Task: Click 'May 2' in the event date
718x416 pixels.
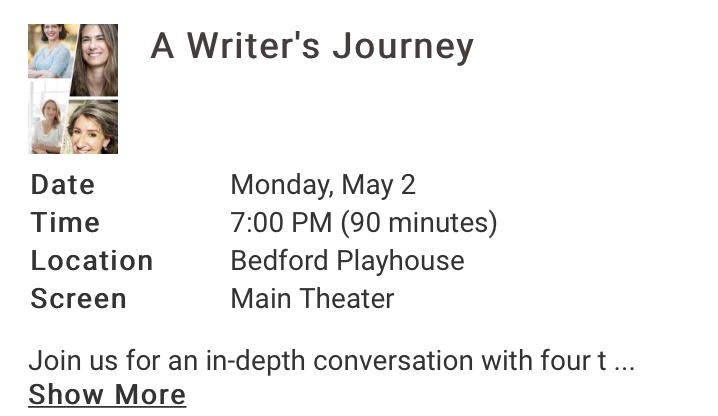Action: pos(378,185)
